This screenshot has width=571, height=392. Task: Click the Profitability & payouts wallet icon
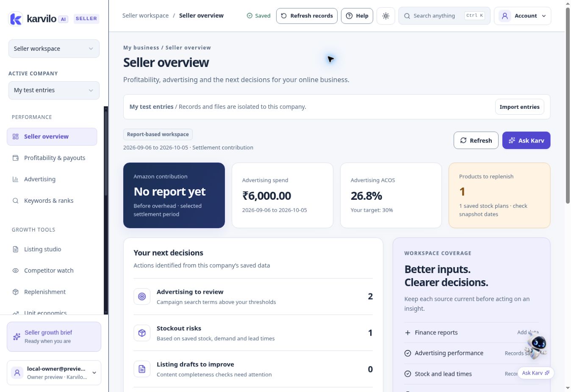pos(16,158)
